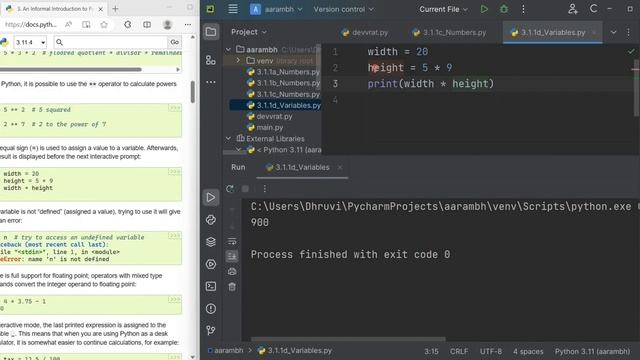Open Version control dropdown

pos(343,9)
